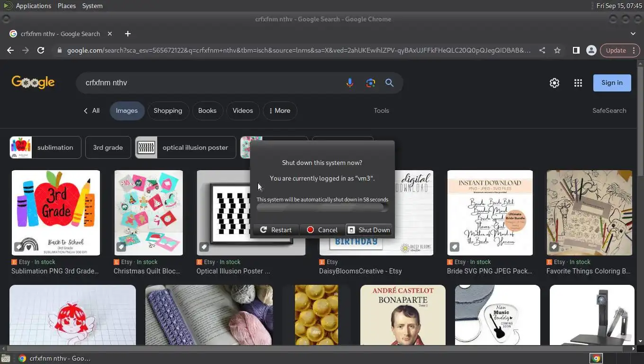Image resolution: width=644 pixels, height=364 pixels.
Task: Go back to All results
Action: coord(91,110)
